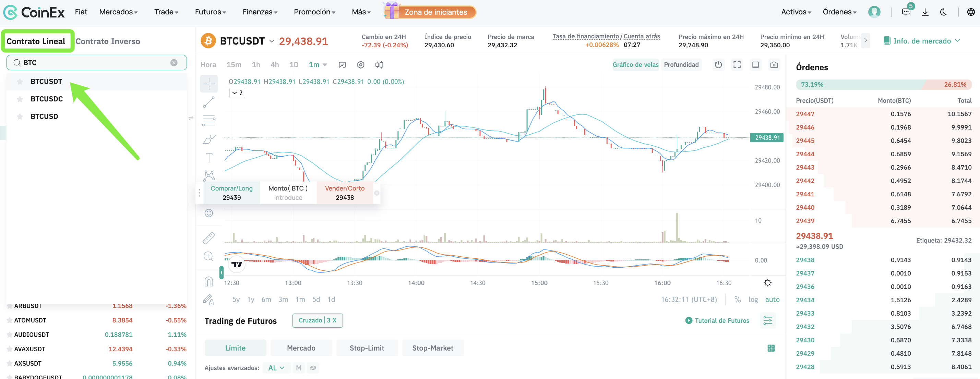This screenshot has height=379, width=980.
Task: Collapse indicator legend count 2
Action: point(237,93)
